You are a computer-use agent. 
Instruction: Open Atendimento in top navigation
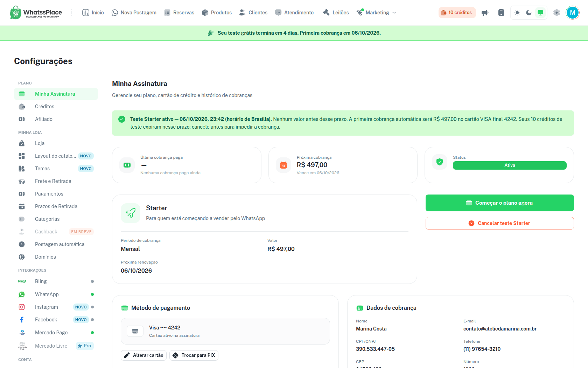point(294,13)
